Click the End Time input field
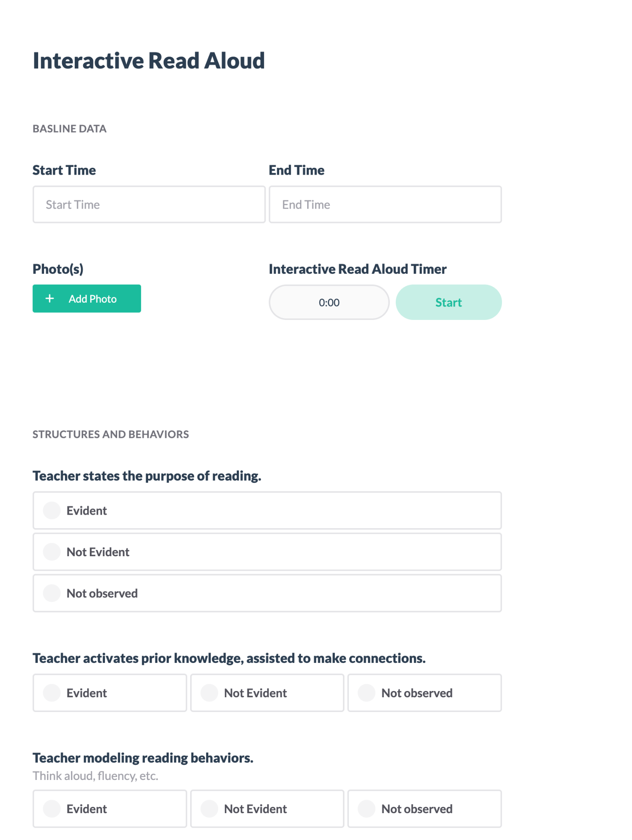The width and height of the screenshot is (632, 840). point(385,204)
